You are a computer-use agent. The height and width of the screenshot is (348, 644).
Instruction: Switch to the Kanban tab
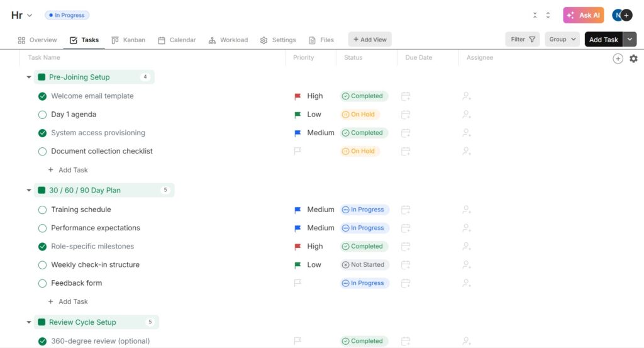(128, 40)
